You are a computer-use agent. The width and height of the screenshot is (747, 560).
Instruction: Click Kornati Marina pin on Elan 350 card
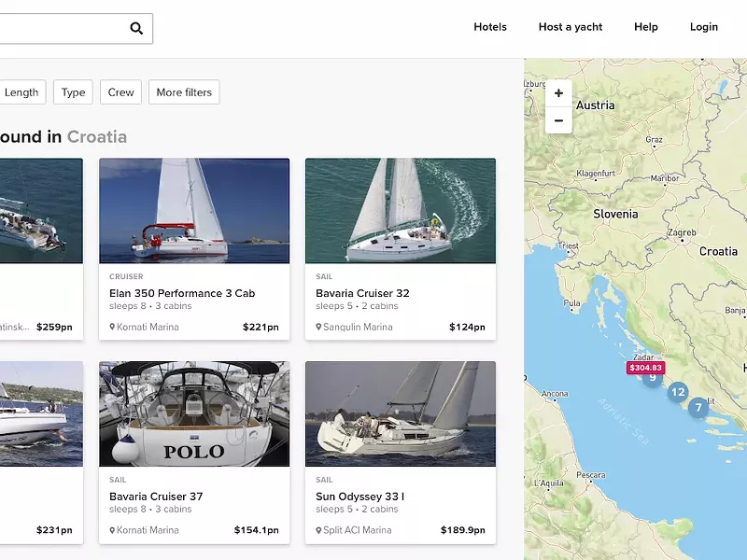pyautogui.click(x=112, y=327)
